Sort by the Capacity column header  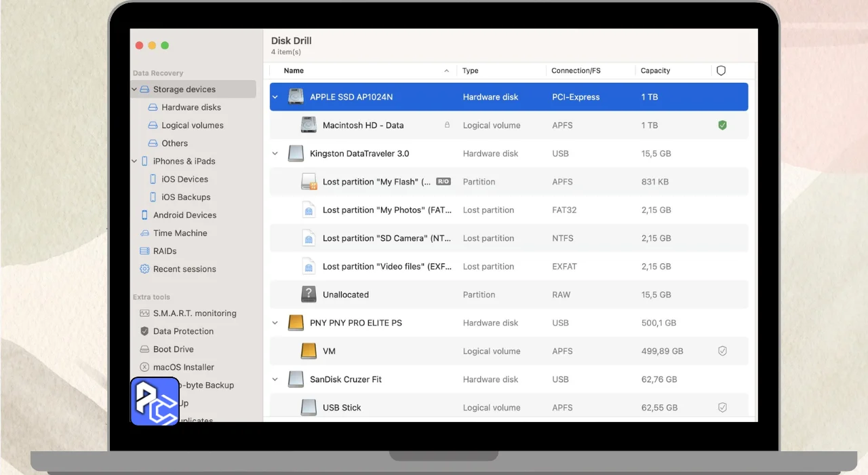point(655,71)
